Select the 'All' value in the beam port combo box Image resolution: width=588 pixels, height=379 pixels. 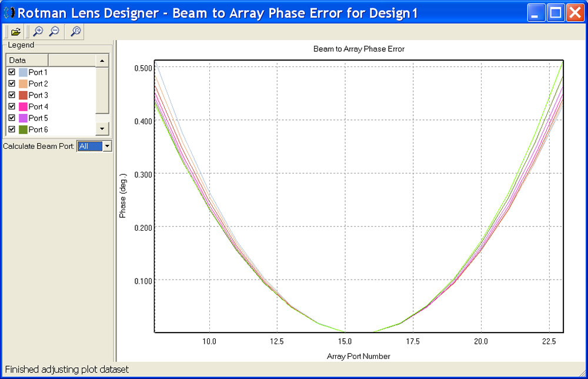point(89,146)
